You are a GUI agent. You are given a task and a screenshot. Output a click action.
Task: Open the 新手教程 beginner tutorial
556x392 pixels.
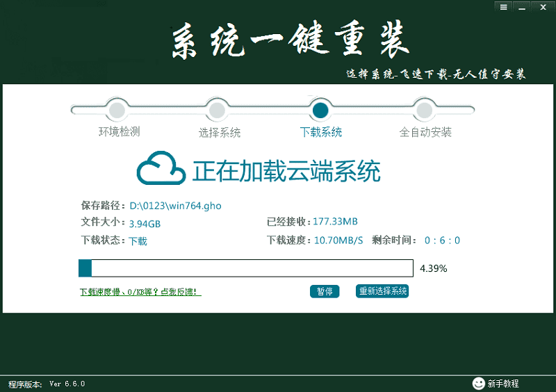(x=502, y=384)
